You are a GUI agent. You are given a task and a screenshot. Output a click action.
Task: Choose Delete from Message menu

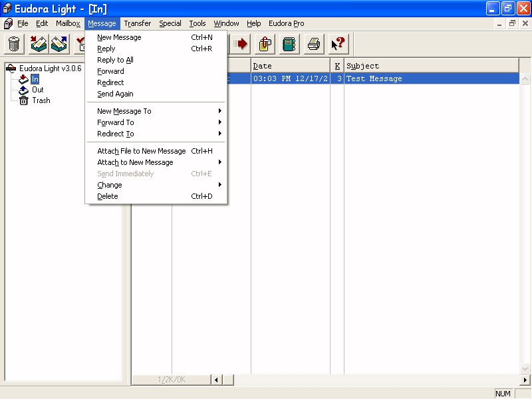coord(156,196)
